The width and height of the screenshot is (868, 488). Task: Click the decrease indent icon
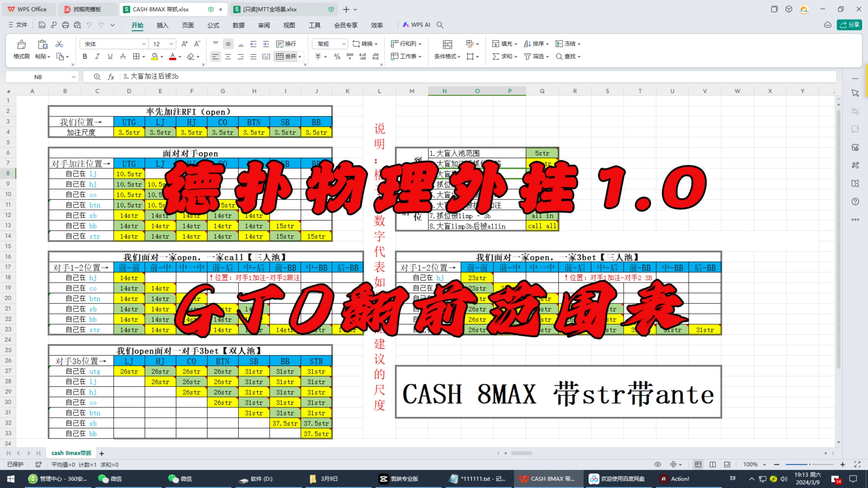[253, 44]
